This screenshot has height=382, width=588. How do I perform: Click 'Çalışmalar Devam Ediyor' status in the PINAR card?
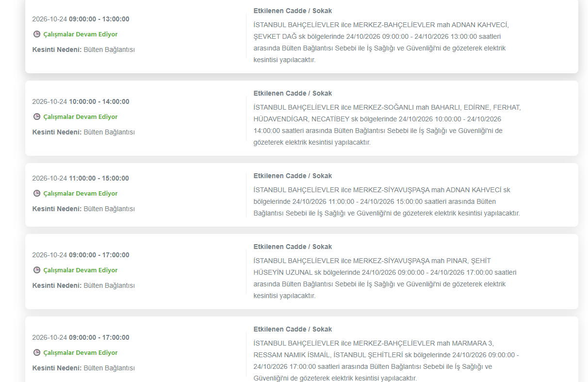click(x=81, y=270)
